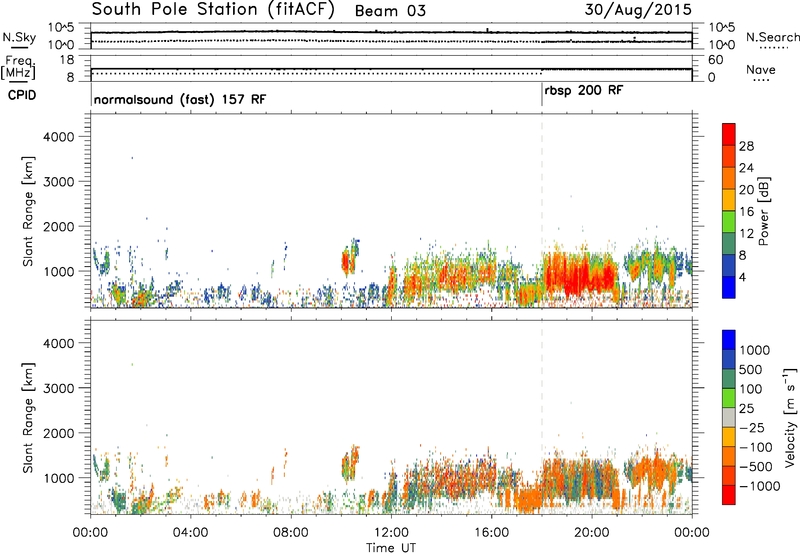The height and width of the screenshot is (554, 800).
Task: Click the 'N.Search' legend label
Action: pyautogui.click(x=772, y=37)
